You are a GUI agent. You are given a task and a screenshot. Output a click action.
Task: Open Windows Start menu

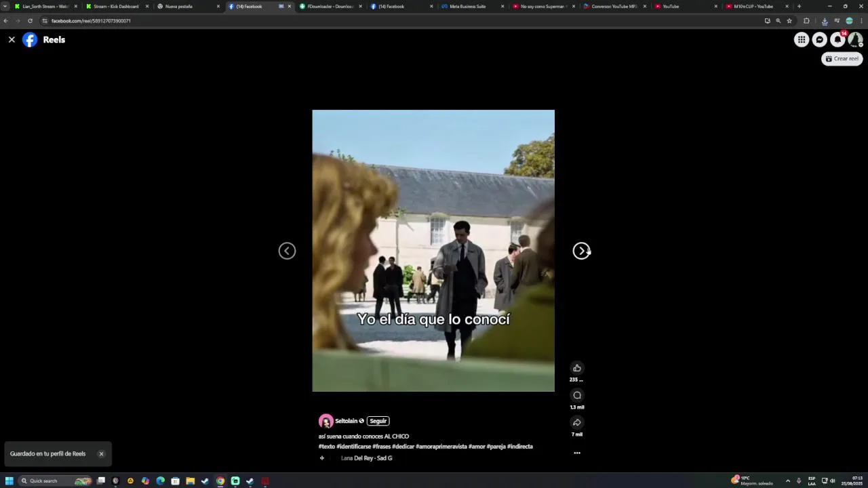9,481
